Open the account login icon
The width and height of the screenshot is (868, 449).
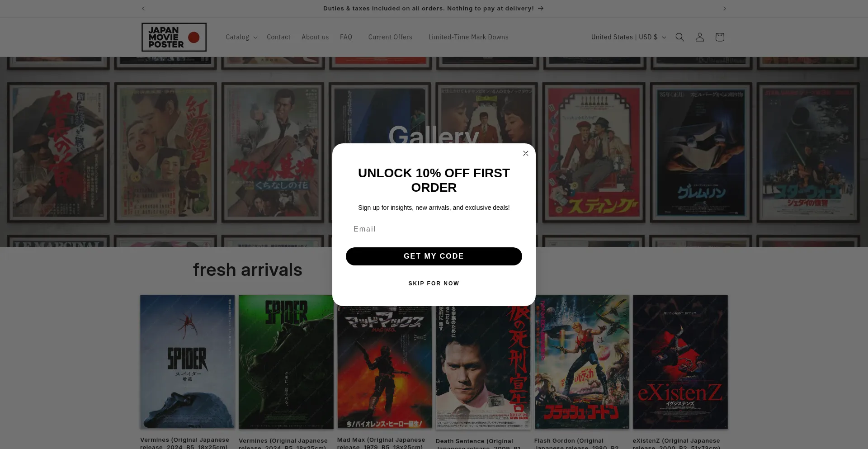[x=699, y=37]
